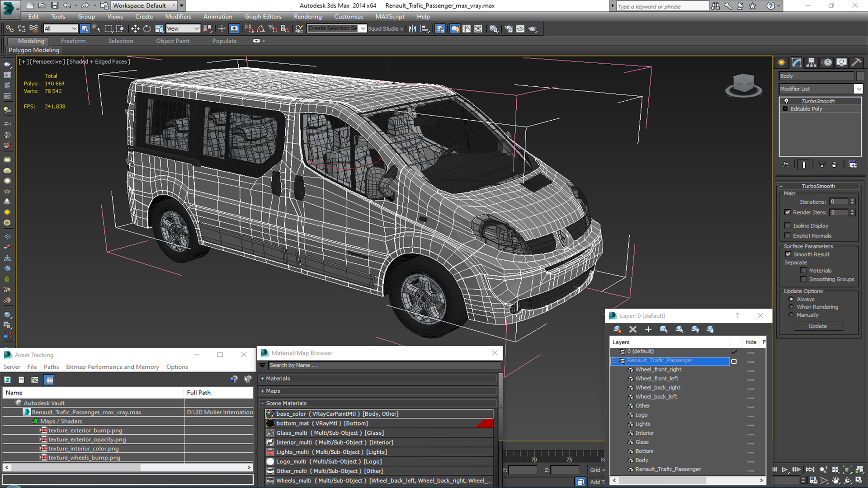The width and height of the screenshot is (868, 488).
Task: Enable Separate by Materials checkbox
Action: click(803, 271)
